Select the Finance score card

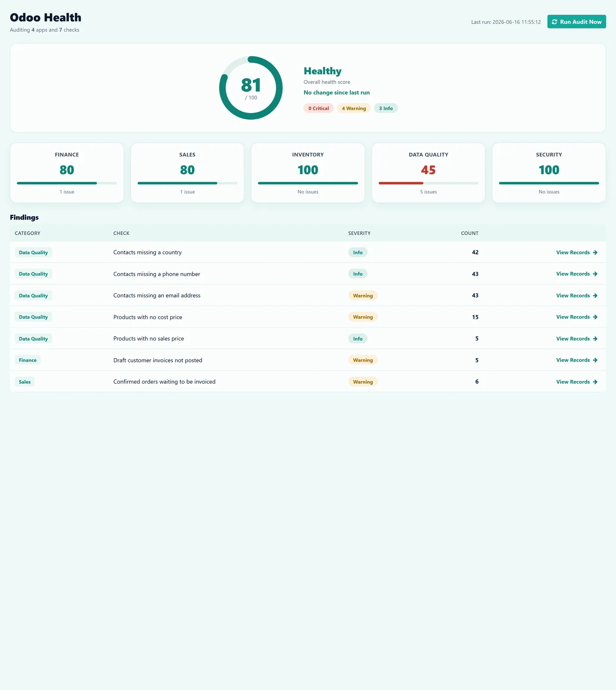[67, 172]
